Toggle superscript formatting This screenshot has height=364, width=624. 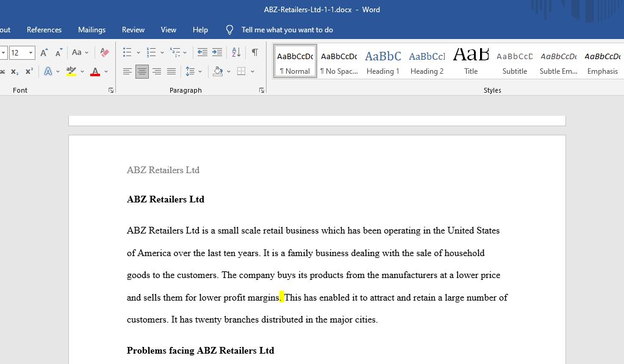click(29, 71)
